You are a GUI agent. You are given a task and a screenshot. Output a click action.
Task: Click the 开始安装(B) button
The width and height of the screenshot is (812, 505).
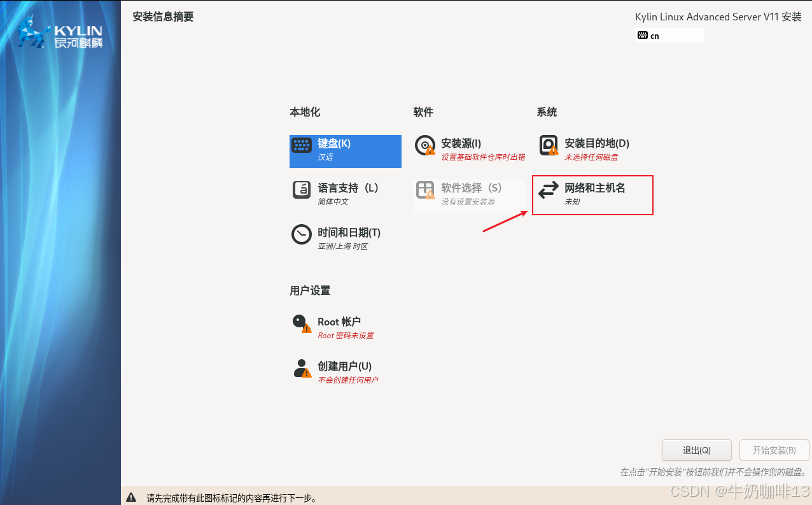pyautogui.click(x=774, y=450)
